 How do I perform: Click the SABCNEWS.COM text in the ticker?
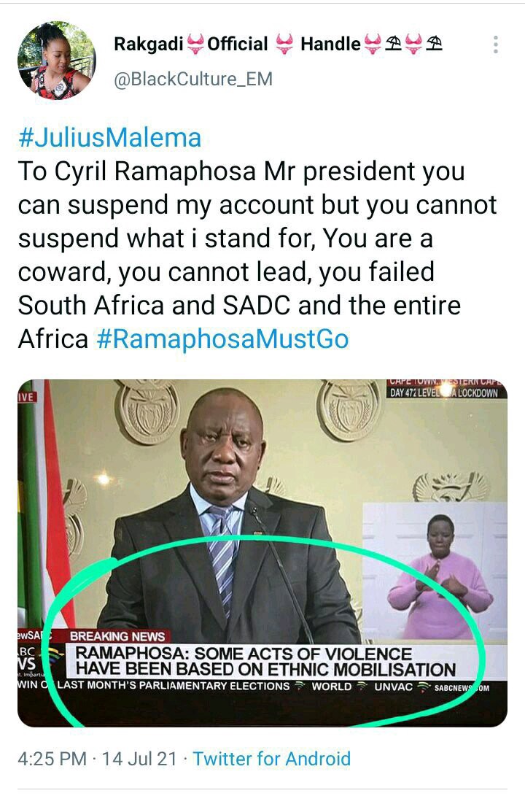(462, 688)
